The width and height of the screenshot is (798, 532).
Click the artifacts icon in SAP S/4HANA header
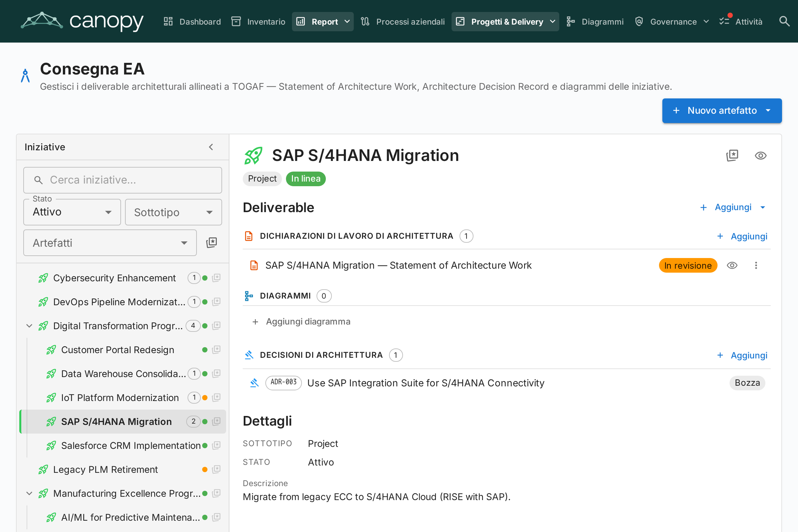732,155
